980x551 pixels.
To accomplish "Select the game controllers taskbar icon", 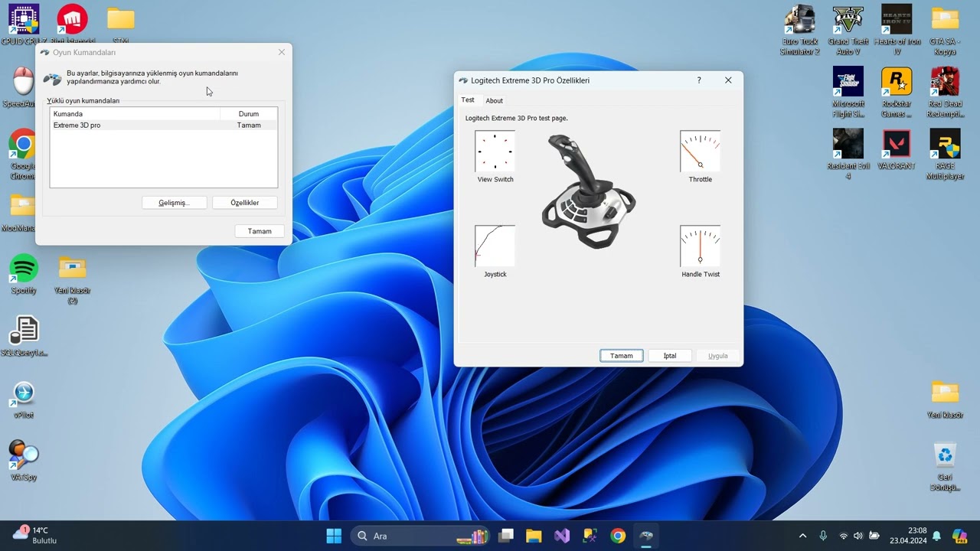I will (646, 536).
